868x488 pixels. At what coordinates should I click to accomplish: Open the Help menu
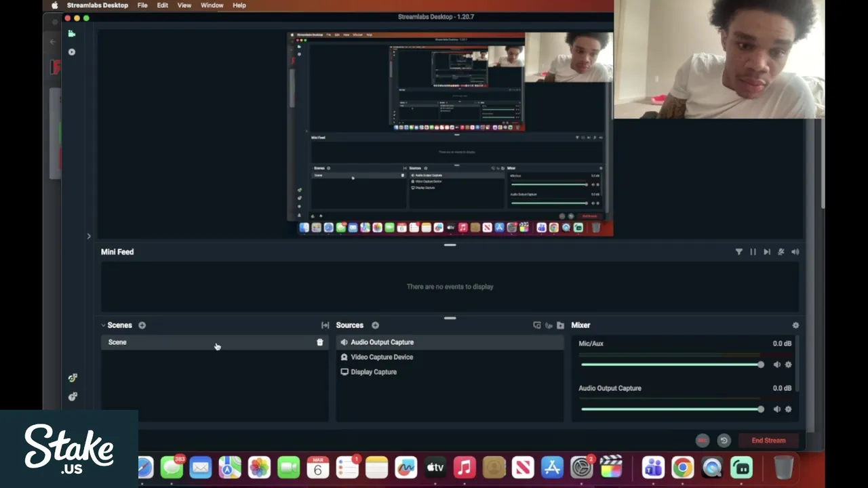239,5
